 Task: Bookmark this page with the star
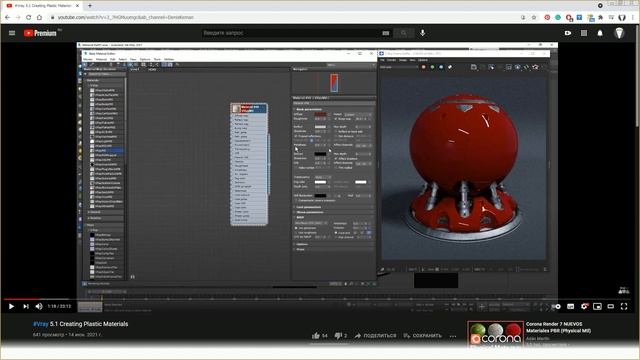coord(533,17)
